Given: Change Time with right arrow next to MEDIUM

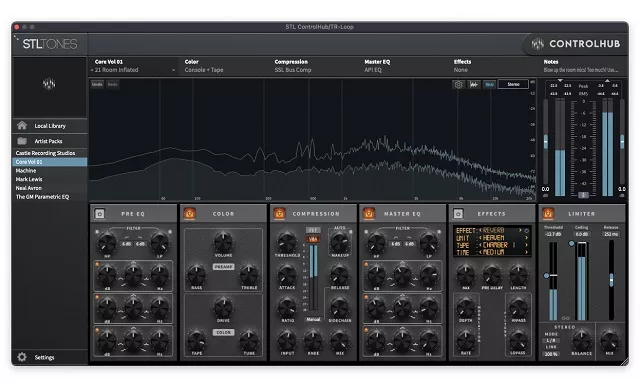Looking at the screenshot, I should [526, 252].
